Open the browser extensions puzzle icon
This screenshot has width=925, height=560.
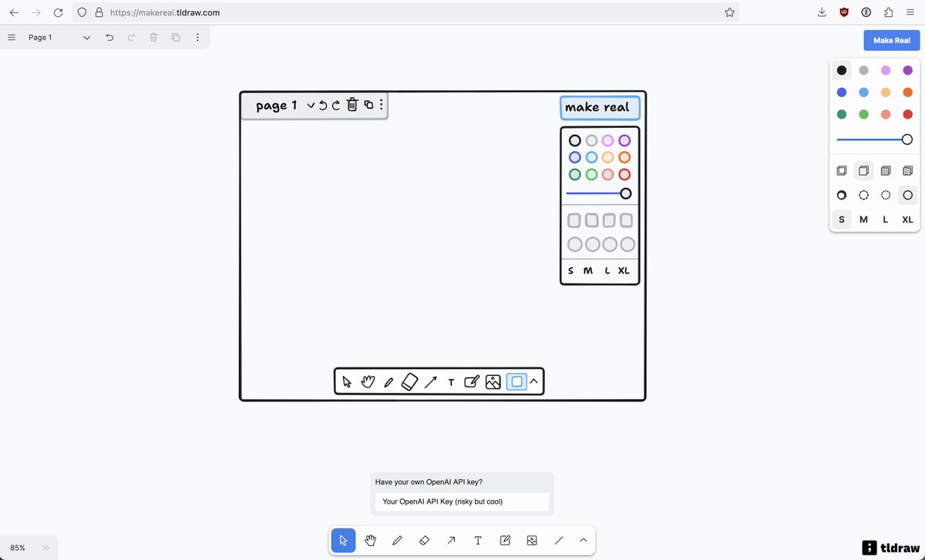coord(888,12)
